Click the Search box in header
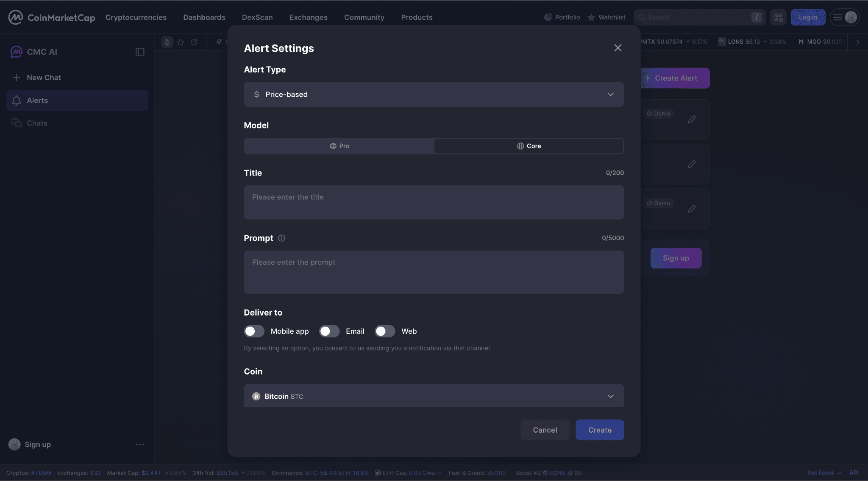The width and height of the screenshot is (868, 481). [x=699, y=17]
